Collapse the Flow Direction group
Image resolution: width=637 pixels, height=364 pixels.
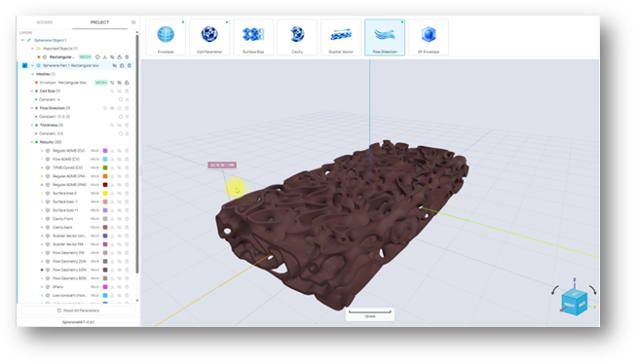[x=32, y=108]
